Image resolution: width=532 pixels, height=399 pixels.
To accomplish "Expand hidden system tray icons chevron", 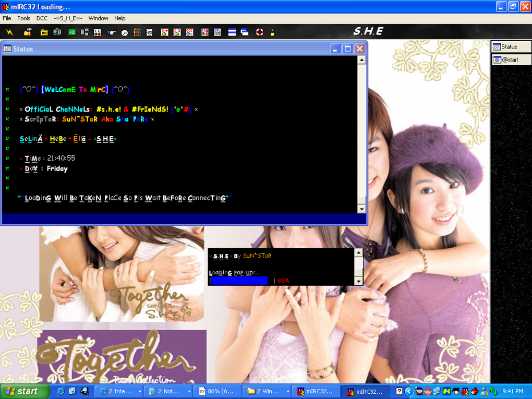I will [x=409, y=392].
